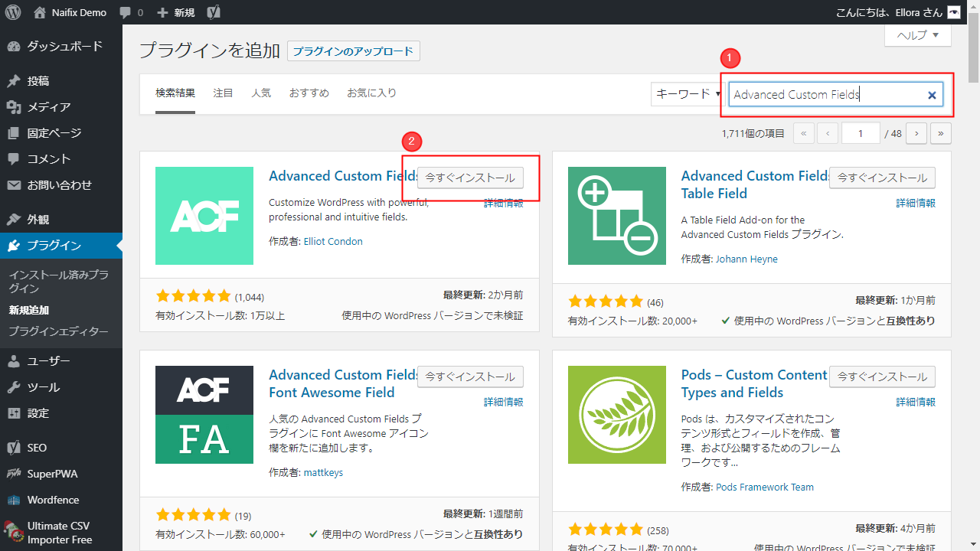The width and height of the screenshot is (980, 551).
Task: Open Elliot Condon author link
Action: pos(333,241)
